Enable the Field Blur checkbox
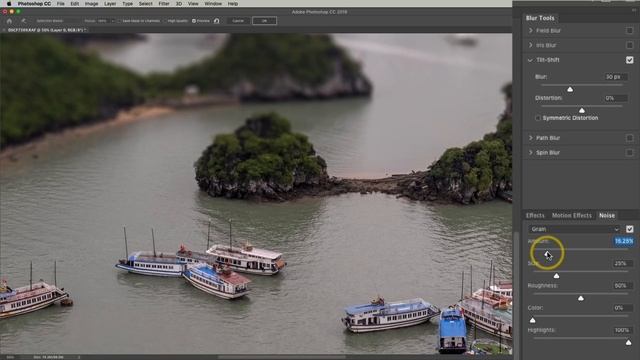 (629, 31)
